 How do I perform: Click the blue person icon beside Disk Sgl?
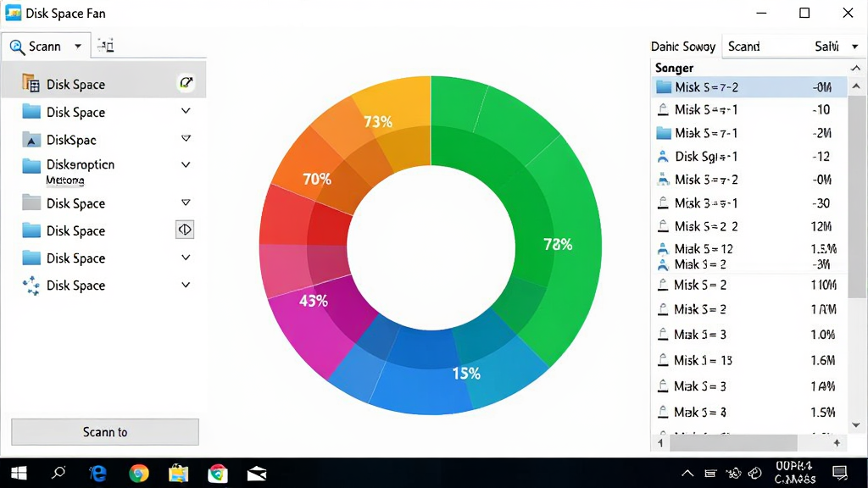tap(663, 157)
